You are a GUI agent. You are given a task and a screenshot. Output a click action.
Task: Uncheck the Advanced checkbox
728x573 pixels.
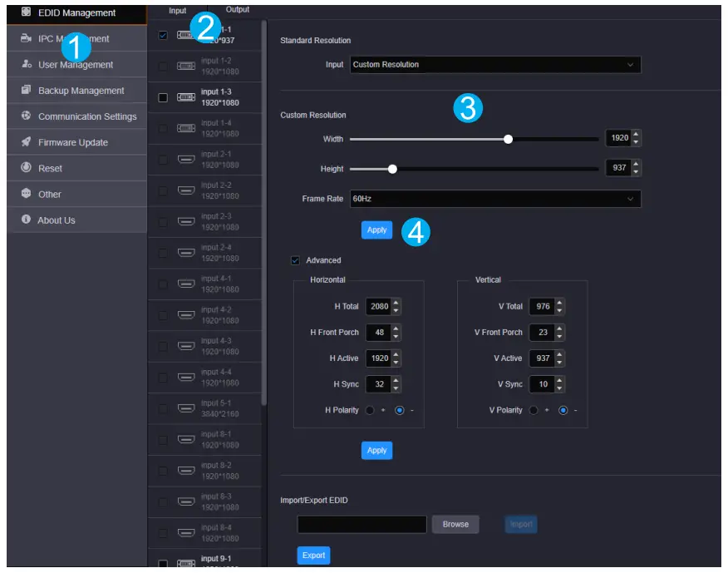[295, 260]
